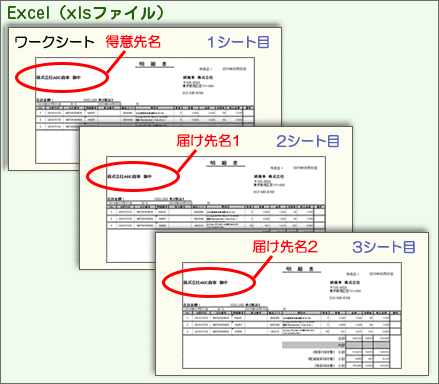Click the red 届け先名1 label
The height and width of the screenshot is (384, 439).
[x=208, y=141]
